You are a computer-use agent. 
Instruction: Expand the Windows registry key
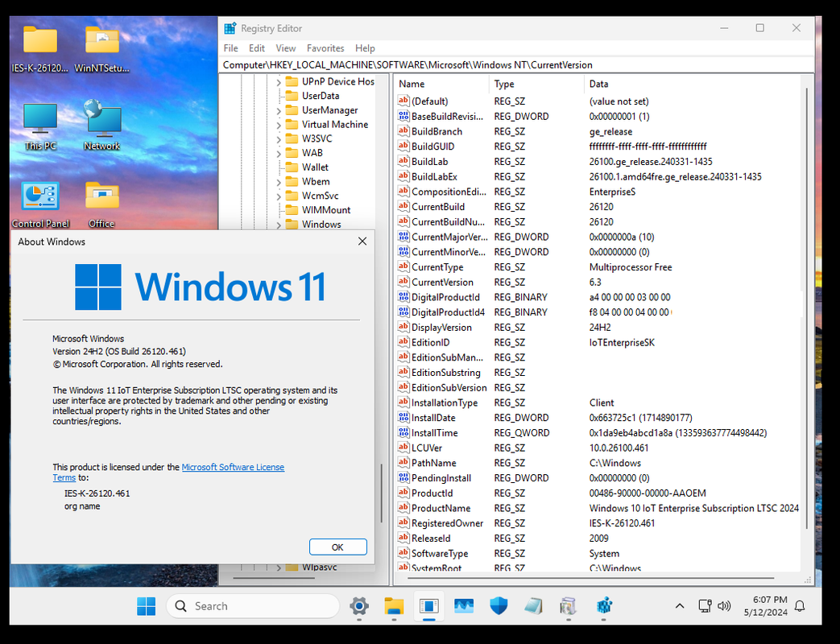tap(279, 225)
